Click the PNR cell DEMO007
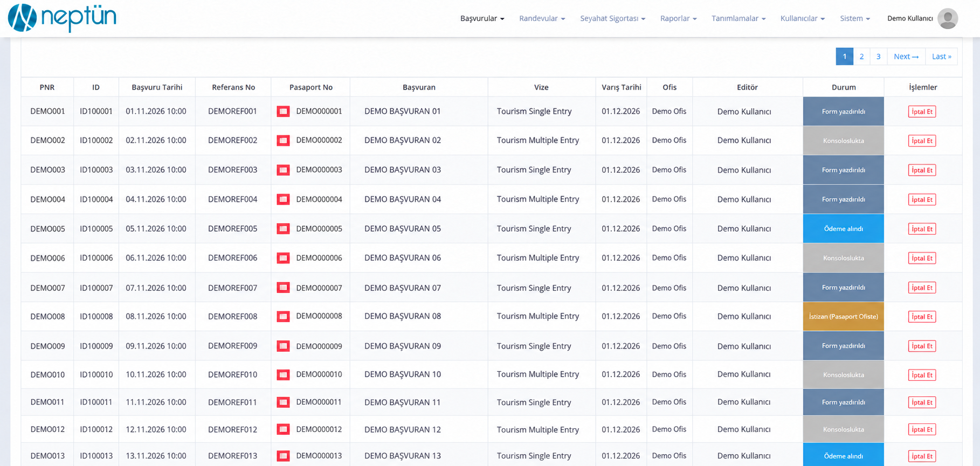Viewport: 980px width, 466px height. [47, 288]
